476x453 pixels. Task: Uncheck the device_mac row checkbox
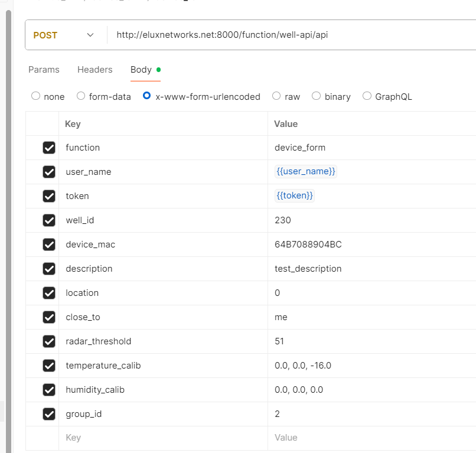coord(49,245)
